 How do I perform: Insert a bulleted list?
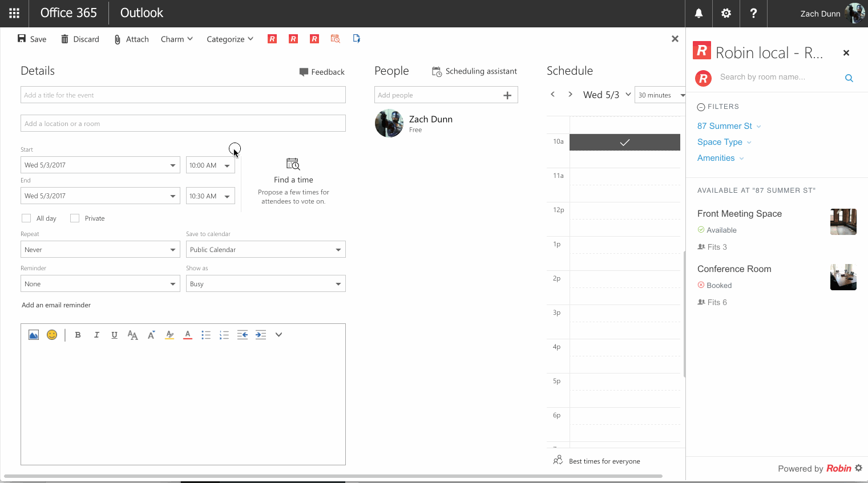[x=206, y=335]
